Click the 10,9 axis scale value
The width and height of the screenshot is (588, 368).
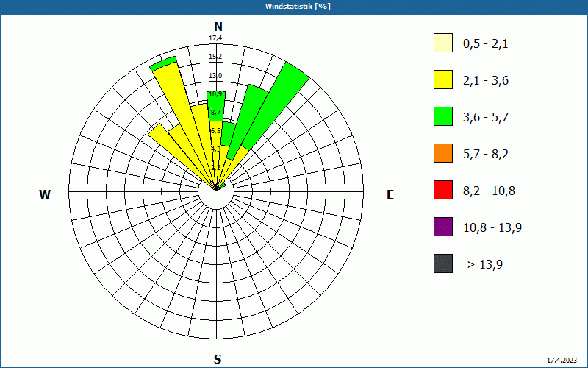tap(215, 94)
